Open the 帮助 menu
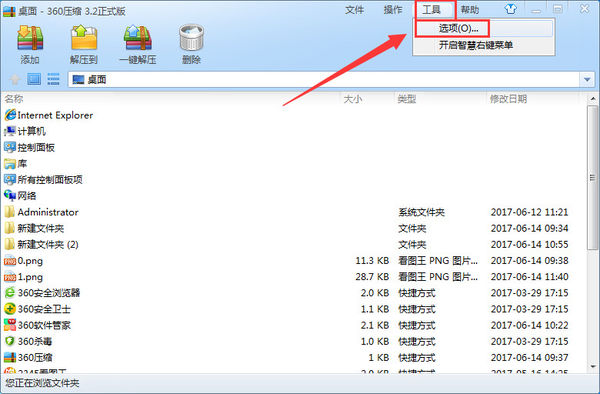 (470, 10)
